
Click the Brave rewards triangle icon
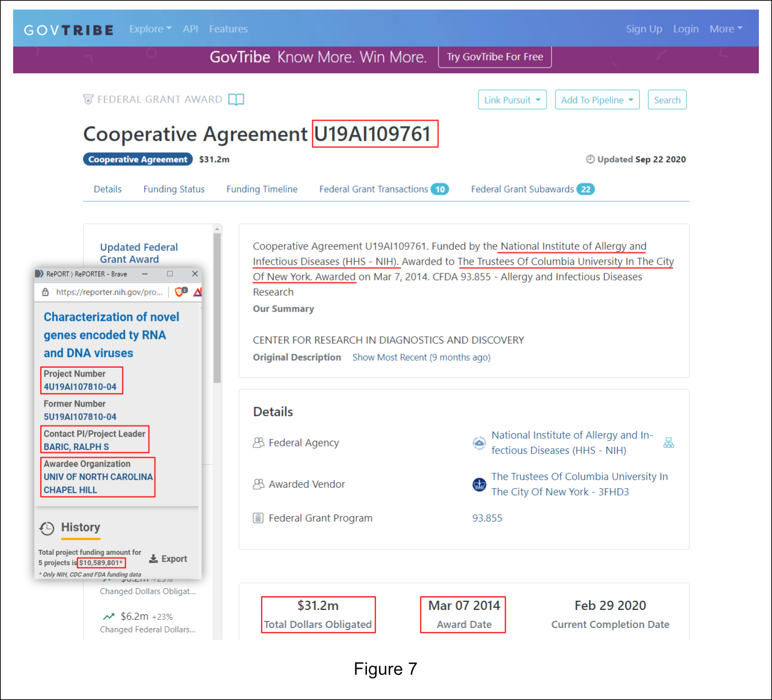(198, 292)
